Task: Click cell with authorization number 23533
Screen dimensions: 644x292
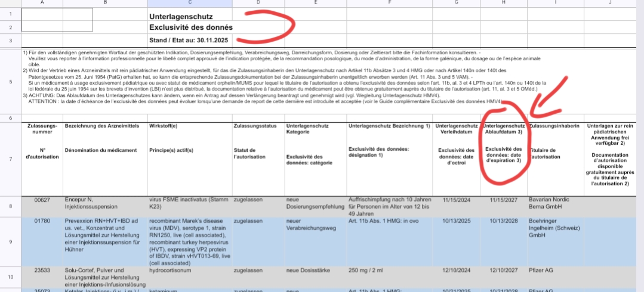Action: (42, 277)
